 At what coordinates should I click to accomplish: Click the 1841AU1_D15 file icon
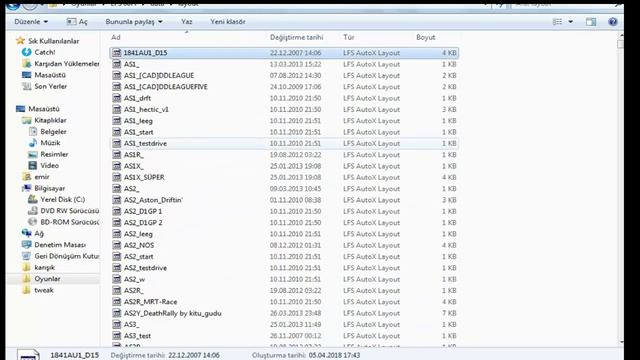click(x=117, y=53)
